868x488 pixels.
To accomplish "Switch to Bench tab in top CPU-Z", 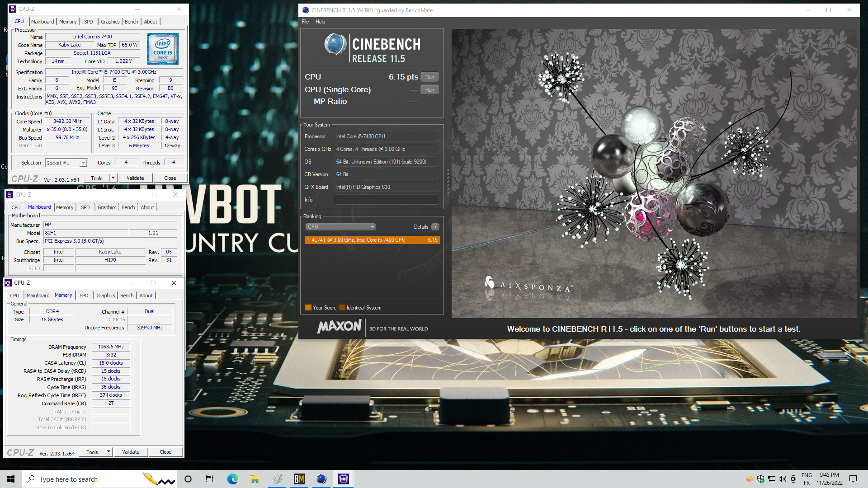I will pos(132,22).
